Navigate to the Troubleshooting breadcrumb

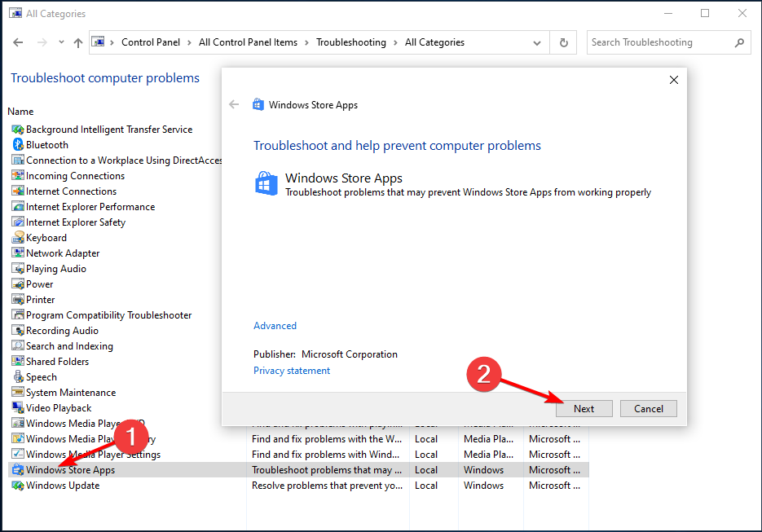pos(351,42)
